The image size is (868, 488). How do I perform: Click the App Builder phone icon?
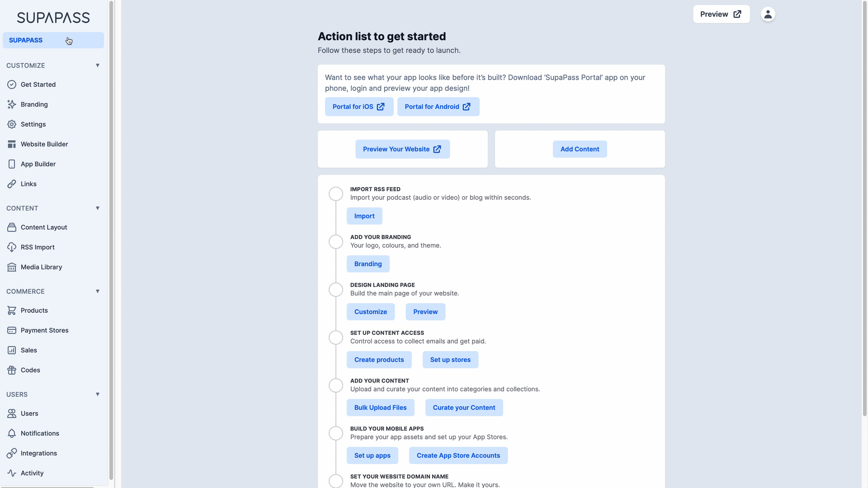[x=12, y=164]
